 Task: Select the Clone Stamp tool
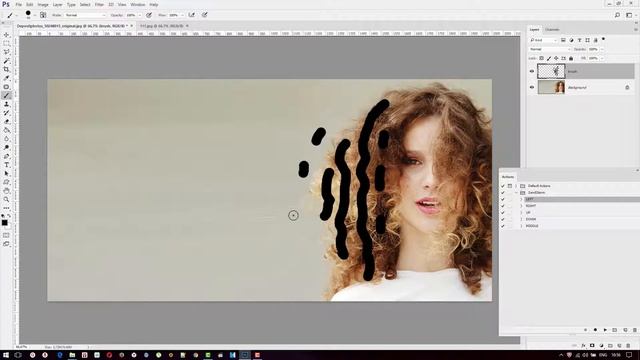click(x=6, y=104)
